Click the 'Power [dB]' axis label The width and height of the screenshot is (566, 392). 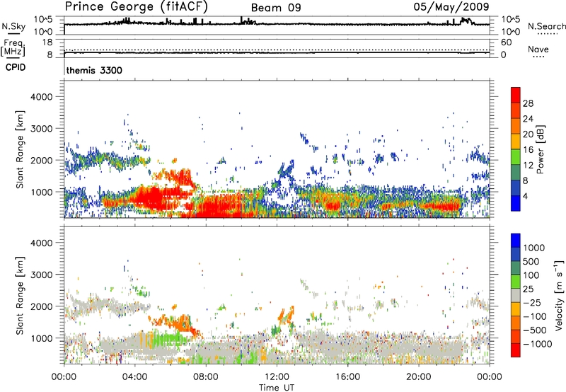(x=540, y=149)
